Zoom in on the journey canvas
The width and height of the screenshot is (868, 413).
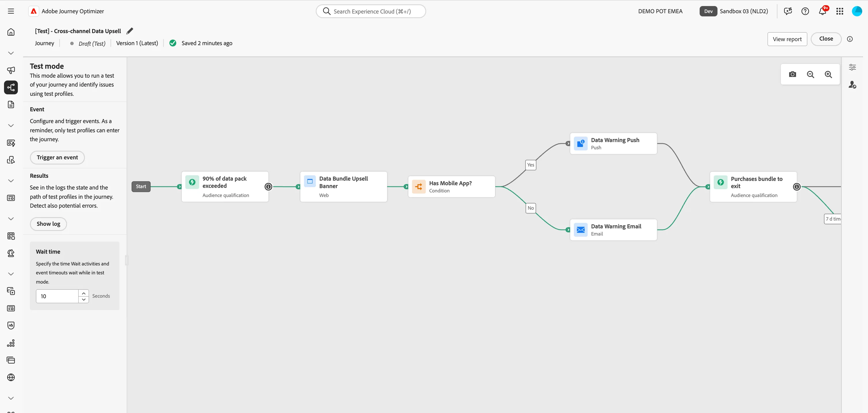tap(828, 74)
